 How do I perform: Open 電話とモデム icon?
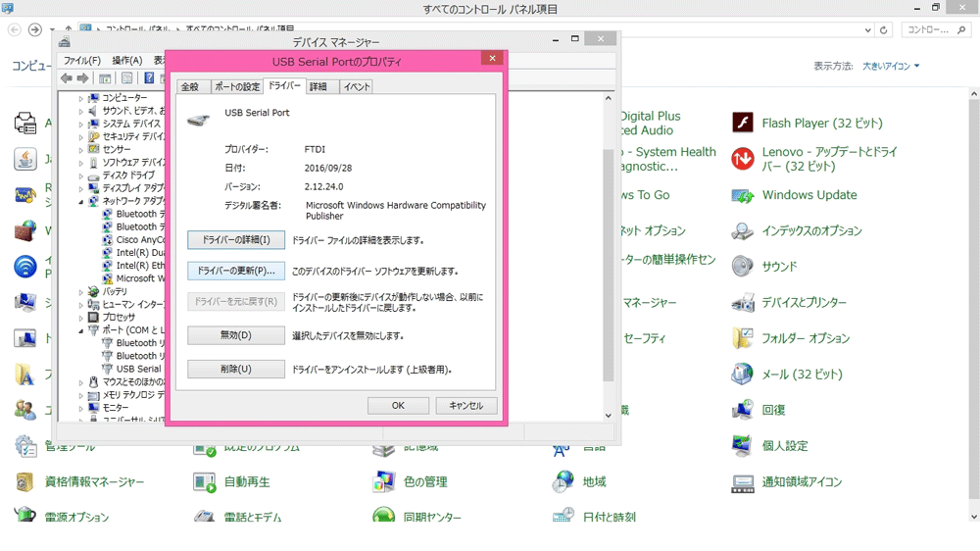pos(205,516)
